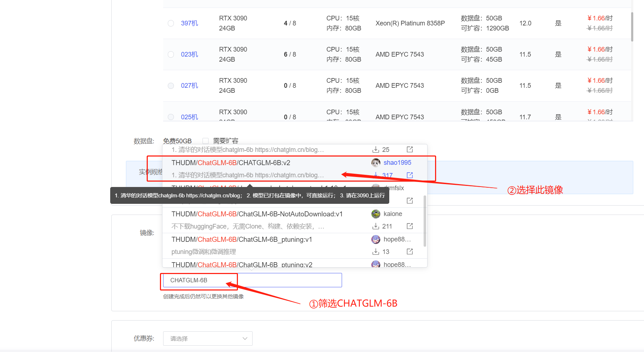Click the 12.0 CUDA version cell

point(525,23)
